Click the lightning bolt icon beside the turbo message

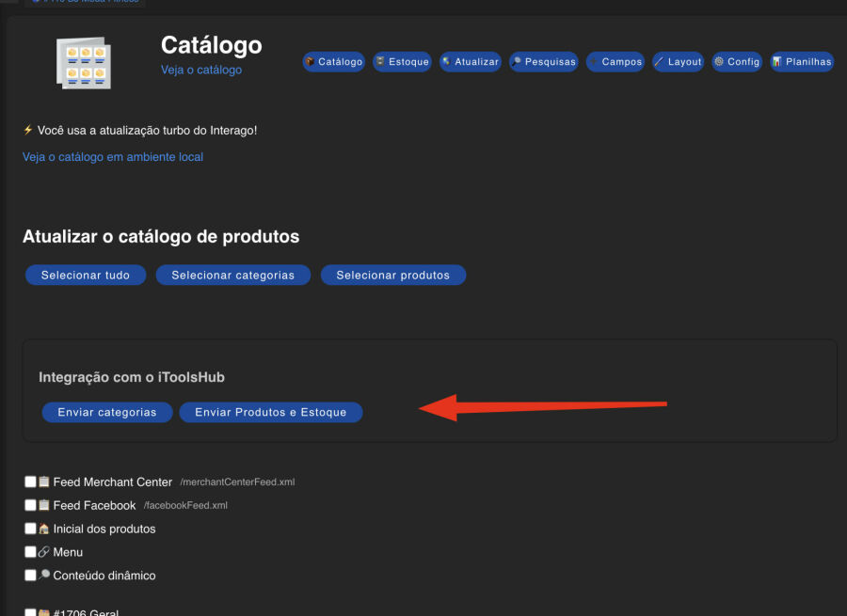pyautogui.click(x=28, y=130)
